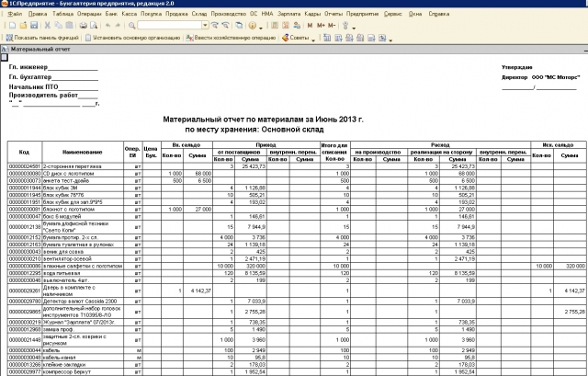Expand the dropdown next to Help icon
Viewport: 588px width, 376px height.
click(x=261, y=27)
